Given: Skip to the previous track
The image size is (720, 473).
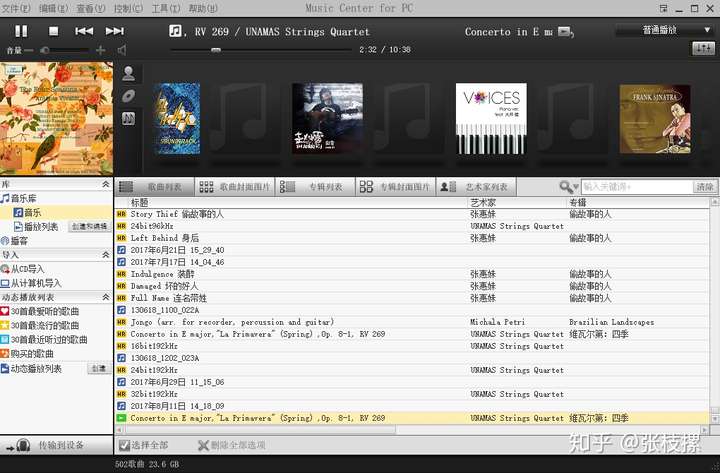Looking at the screenshot, I should (x=84, y=31).
